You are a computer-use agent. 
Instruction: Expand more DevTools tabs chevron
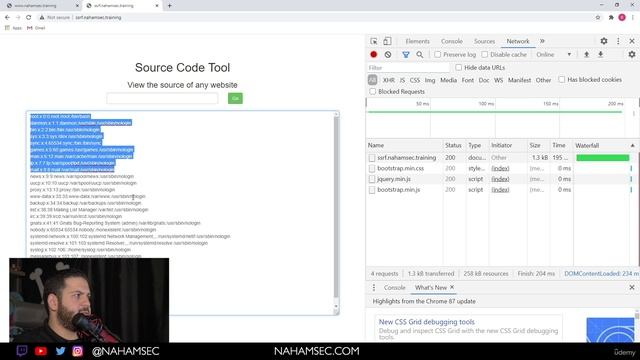542,41
